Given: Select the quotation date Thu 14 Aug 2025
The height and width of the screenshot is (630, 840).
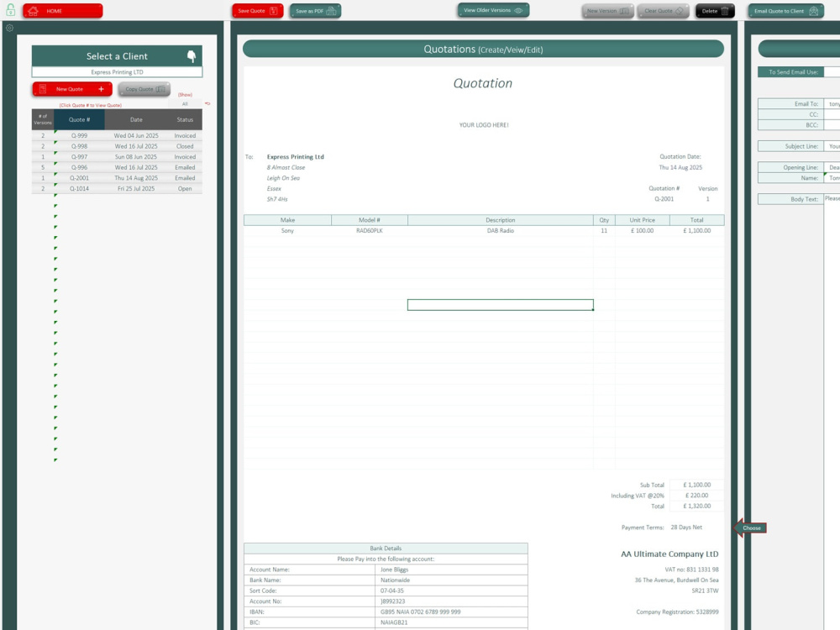Looking at the screenshot, I should (680, 168).
